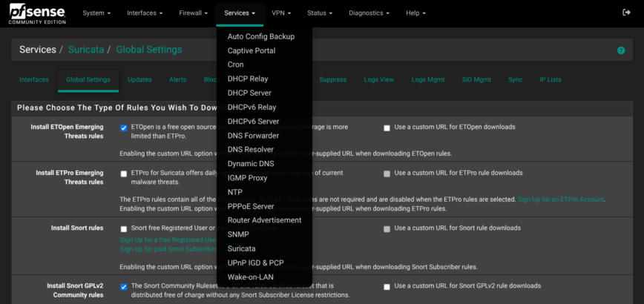
Task: Choose DNS Forwarder menu entry
Action: (253, 136)
